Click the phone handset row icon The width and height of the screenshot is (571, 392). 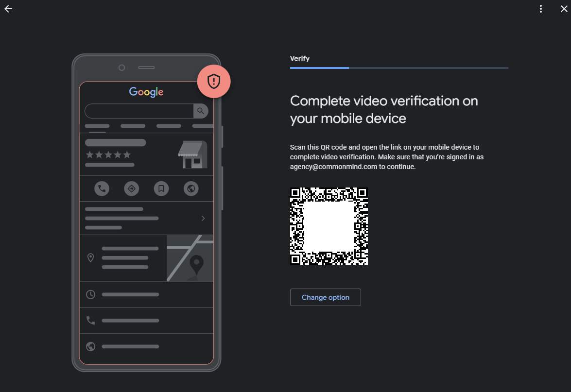(x=91, y=320)
